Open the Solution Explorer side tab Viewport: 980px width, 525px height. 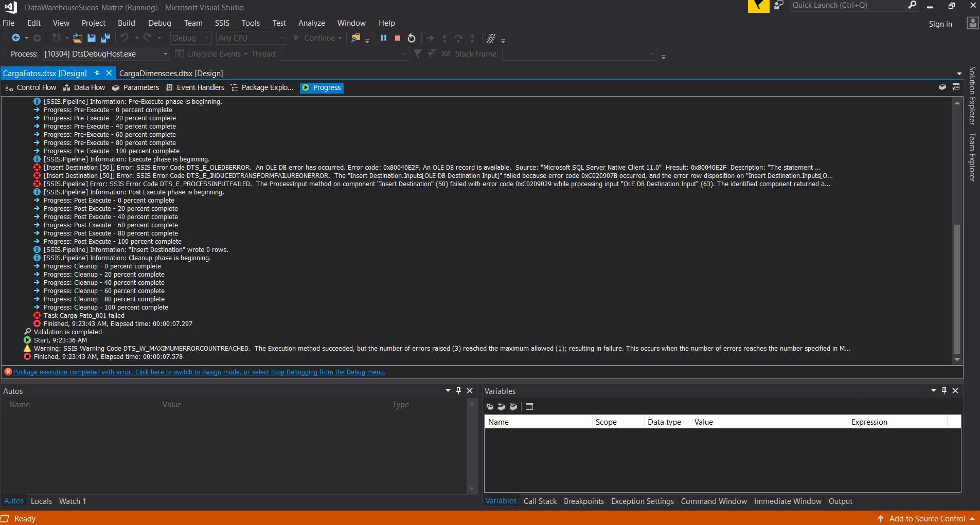(x=972, y=96)
